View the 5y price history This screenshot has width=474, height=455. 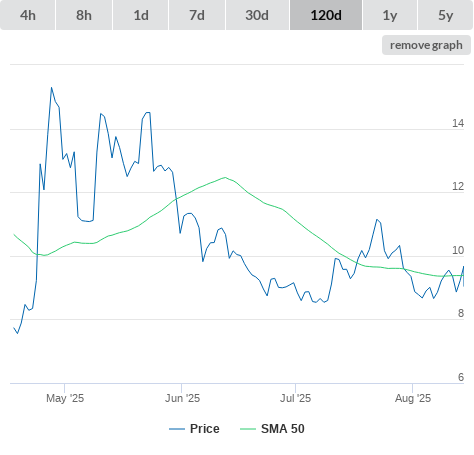click(445, 15)
